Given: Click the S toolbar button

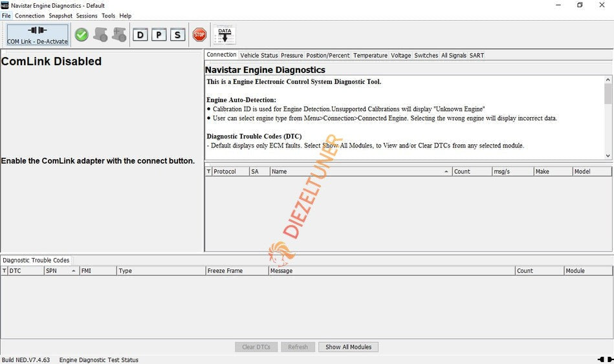Looking at the screenshot, I should [x=177, y=35].
